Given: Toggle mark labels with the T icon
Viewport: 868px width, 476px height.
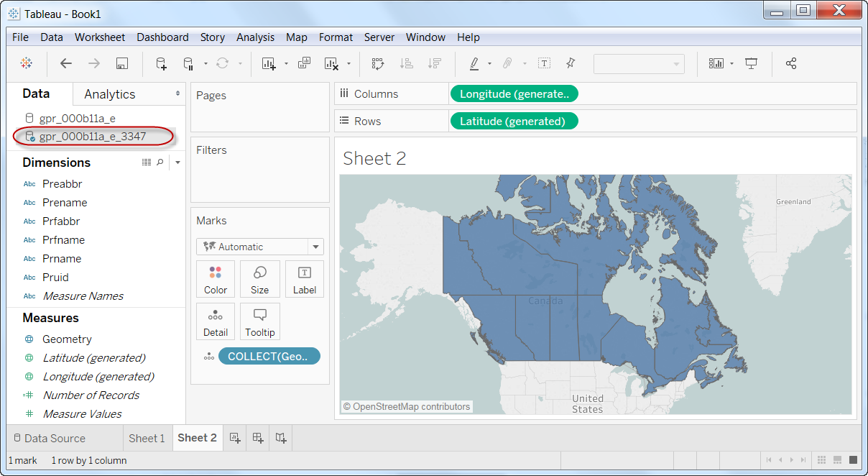Looking at the screenshot, I should coord(544,63).
